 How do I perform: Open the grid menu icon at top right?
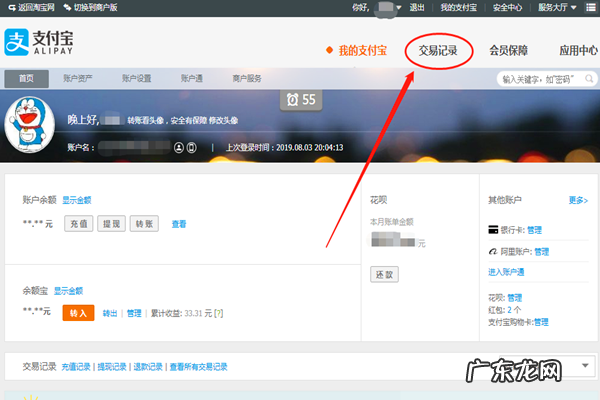point(591,7)
